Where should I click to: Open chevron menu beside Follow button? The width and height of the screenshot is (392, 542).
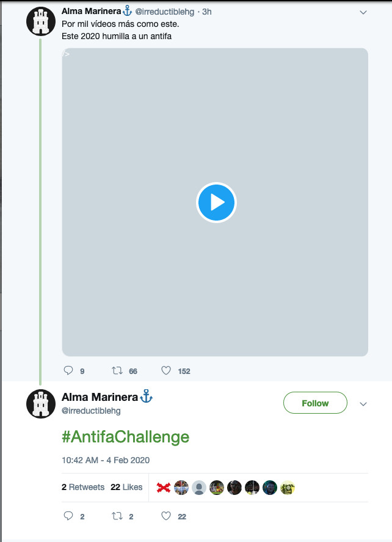[363, 404]
